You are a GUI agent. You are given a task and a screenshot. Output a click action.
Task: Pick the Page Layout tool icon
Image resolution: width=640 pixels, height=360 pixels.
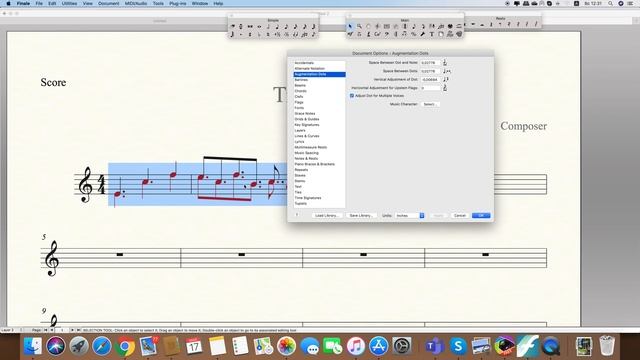(441, 34)
